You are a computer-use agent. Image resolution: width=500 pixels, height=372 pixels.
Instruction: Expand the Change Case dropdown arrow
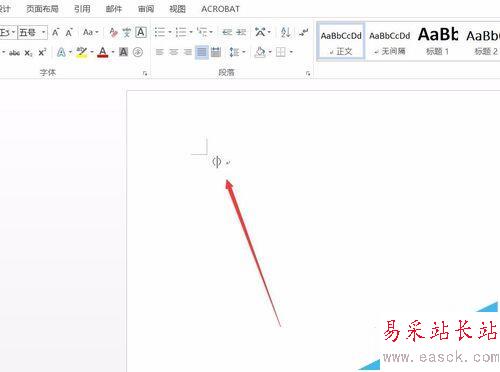(x=97, y=32)
